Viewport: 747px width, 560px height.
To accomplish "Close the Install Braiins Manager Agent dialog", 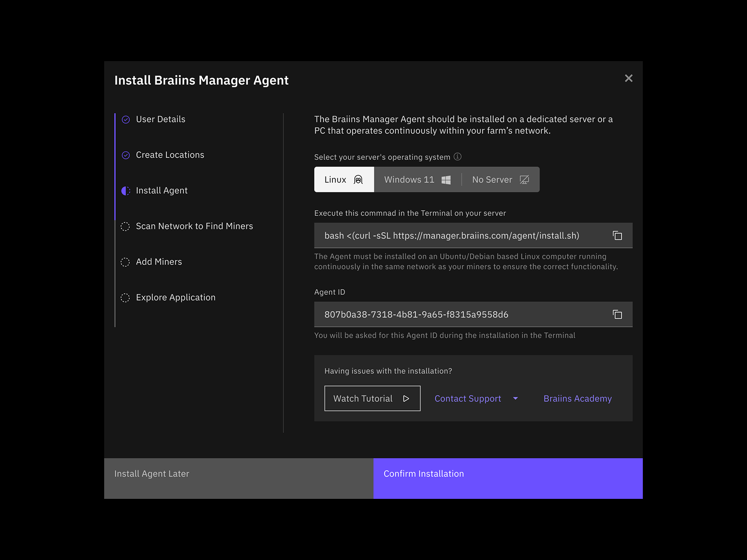I will (x=628, y=78).
